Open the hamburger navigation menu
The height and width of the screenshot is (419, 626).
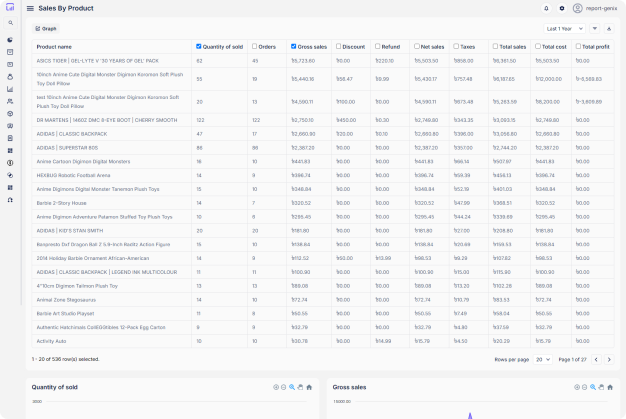[x=30, y=8]
